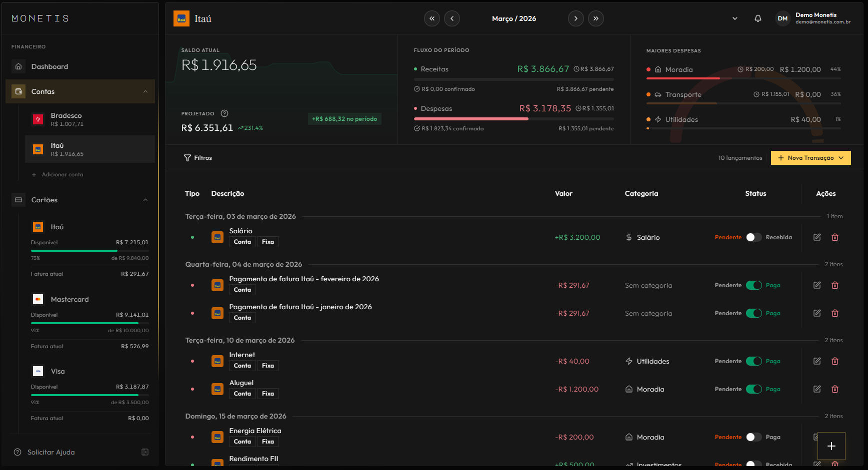
Task: Open the Filtros button
Action: 198,158
